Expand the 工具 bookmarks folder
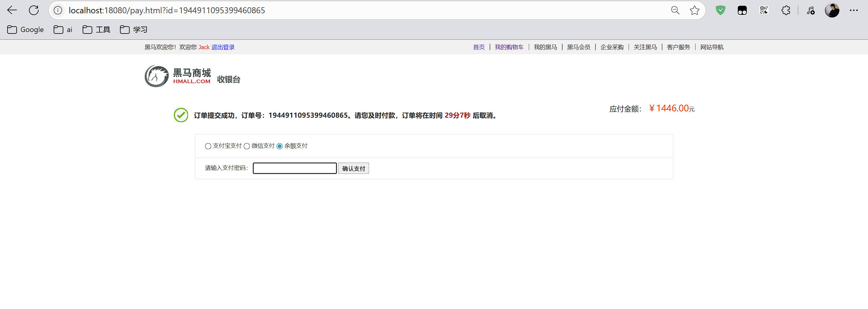The width and height of the screenshot is (868, 309). (96, 30)
